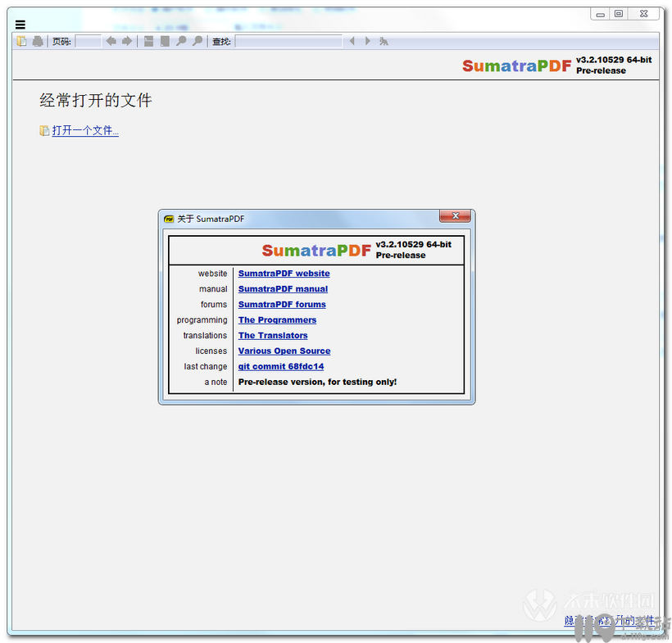Toggle match case search icon
672x643 pixels.
384,41
